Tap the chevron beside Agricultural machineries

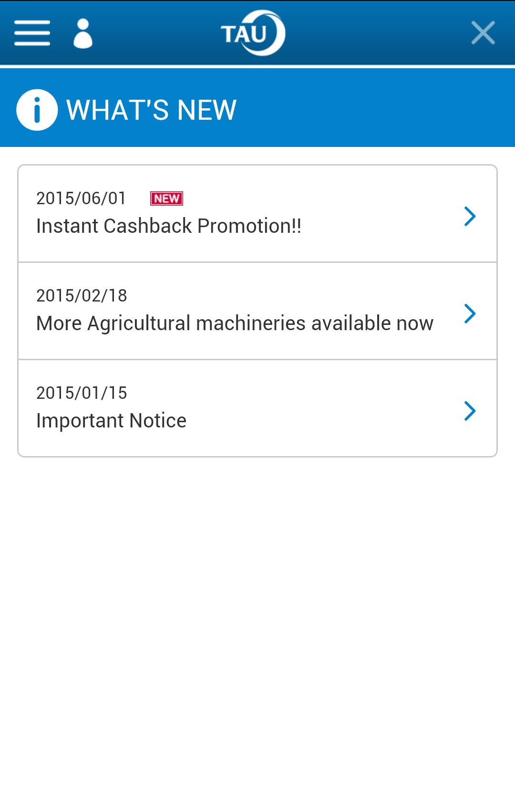click(x=470, y=313)
